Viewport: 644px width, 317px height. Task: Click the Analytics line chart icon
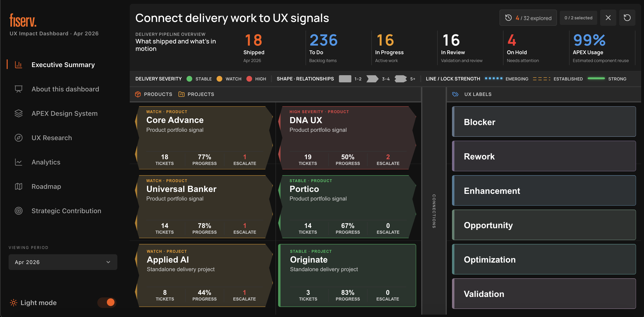19,162
